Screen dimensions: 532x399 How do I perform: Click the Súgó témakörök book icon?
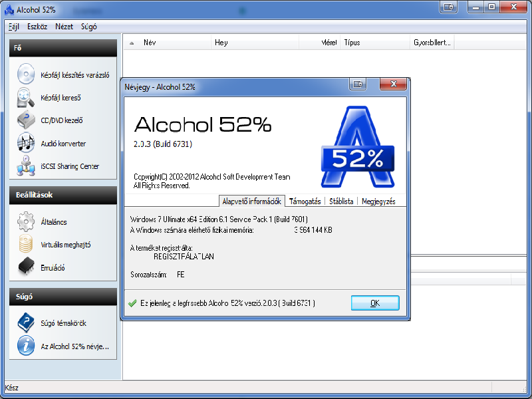click(x=26, y=323)
